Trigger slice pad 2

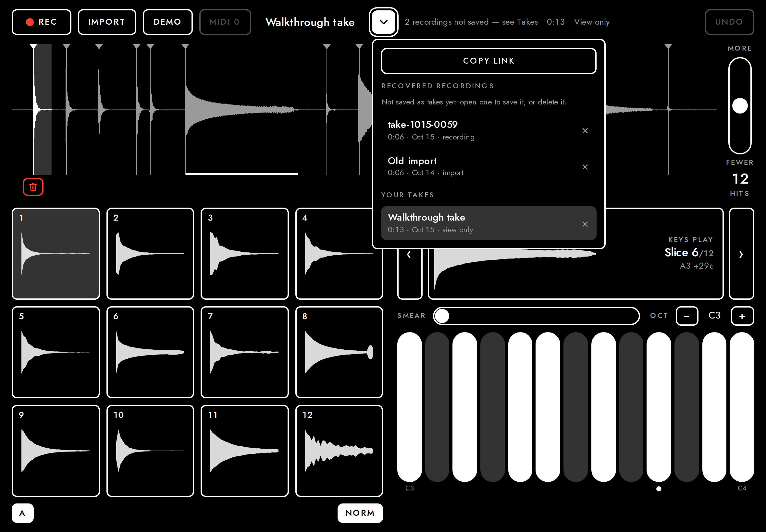pos(150,254)
